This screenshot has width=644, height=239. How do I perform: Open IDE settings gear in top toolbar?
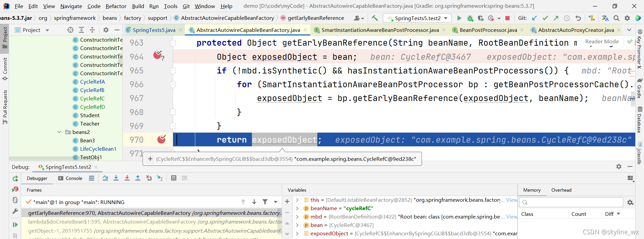point(627,18)
